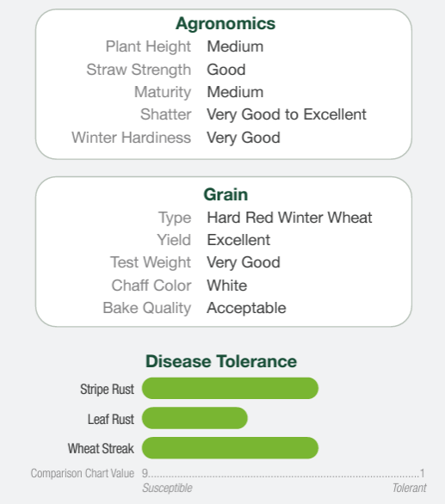Click the Comparison Chart Value label
The height and width of the screenshot is (504, 445).
click(83, 473)
